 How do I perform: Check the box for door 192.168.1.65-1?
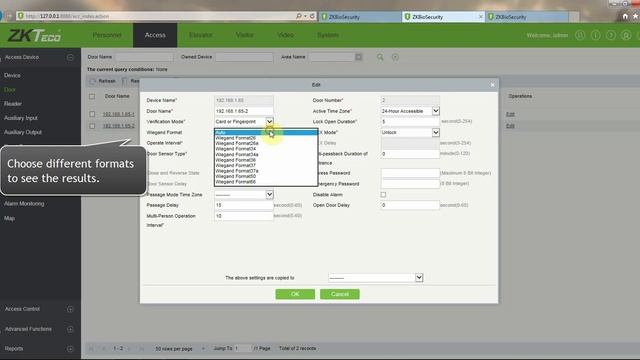point(92,114)
